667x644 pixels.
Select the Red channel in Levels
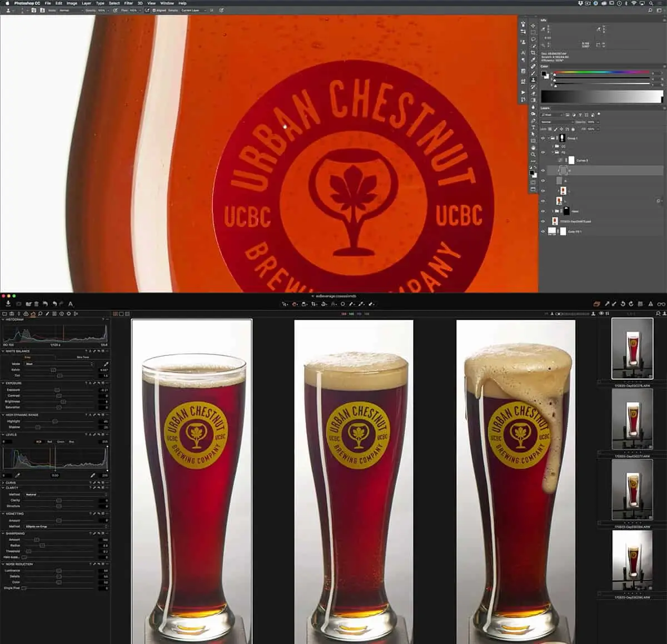pos(50,442)
